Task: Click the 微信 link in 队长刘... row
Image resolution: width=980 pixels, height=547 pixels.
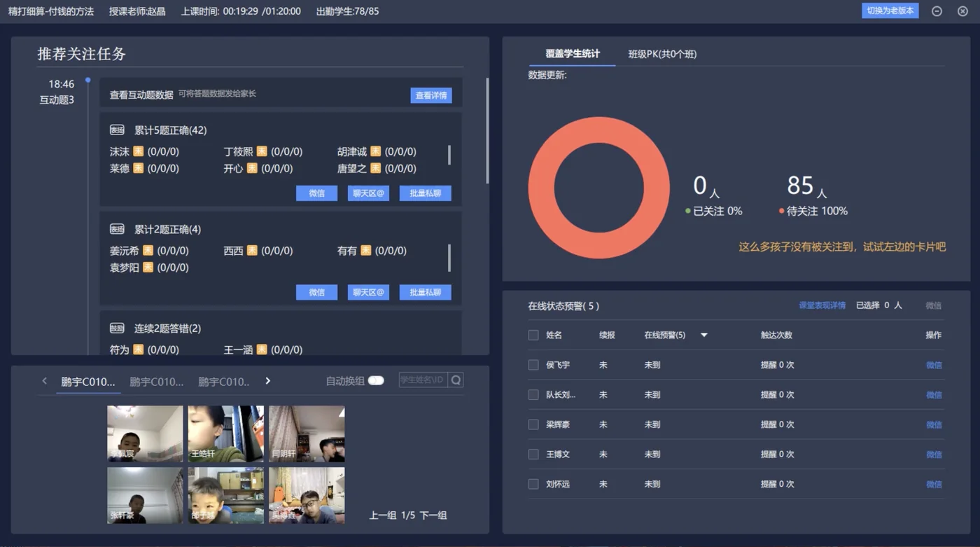Action: point(934,395)
